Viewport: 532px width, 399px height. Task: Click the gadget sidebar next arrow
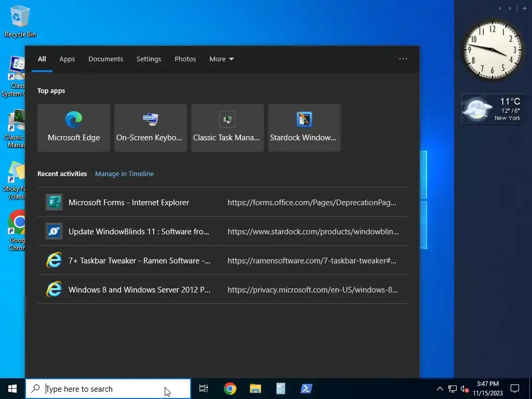pos(510,8)
